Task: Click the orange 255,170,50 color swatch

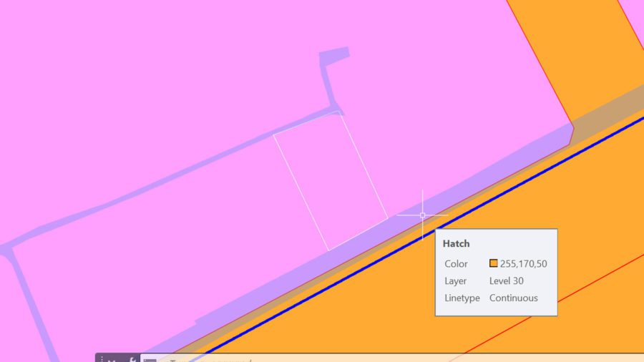Action: (x=493, y=263)
